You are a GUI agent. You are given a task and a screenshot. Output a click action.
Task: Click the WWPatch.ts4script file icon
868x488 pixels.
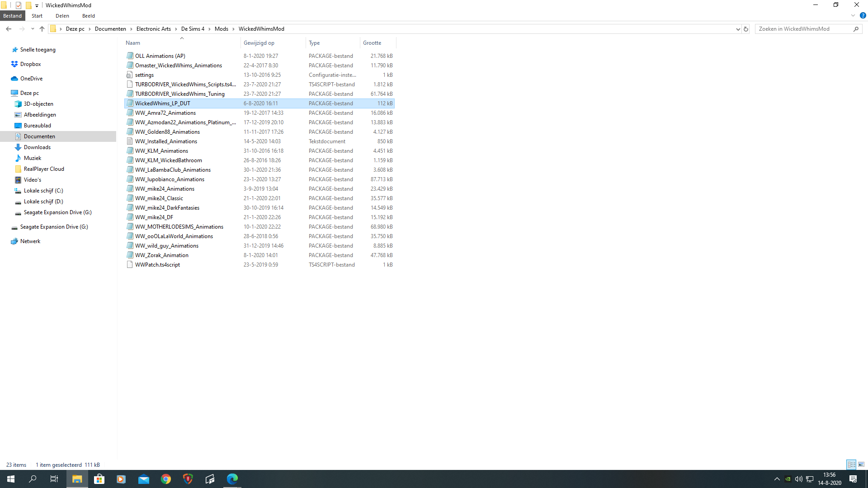pyautogui.click(x=130, y=265)
